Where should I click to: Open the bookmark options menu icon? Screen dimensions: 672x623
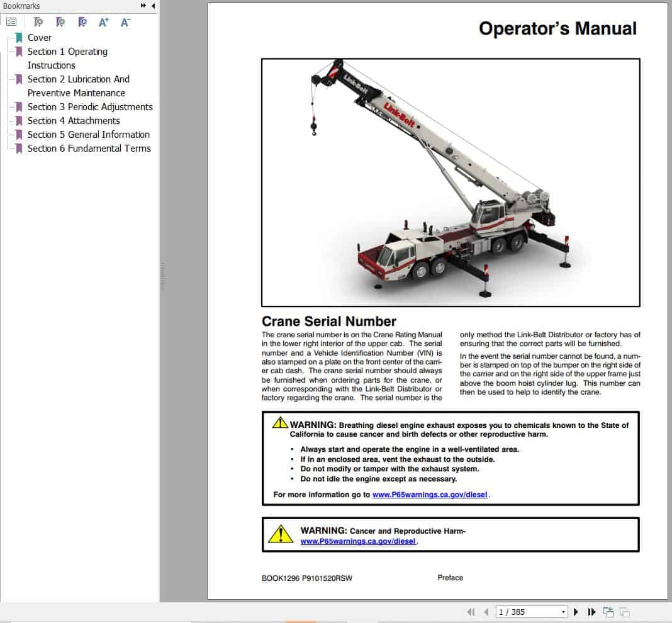click(x=11, y=21)
